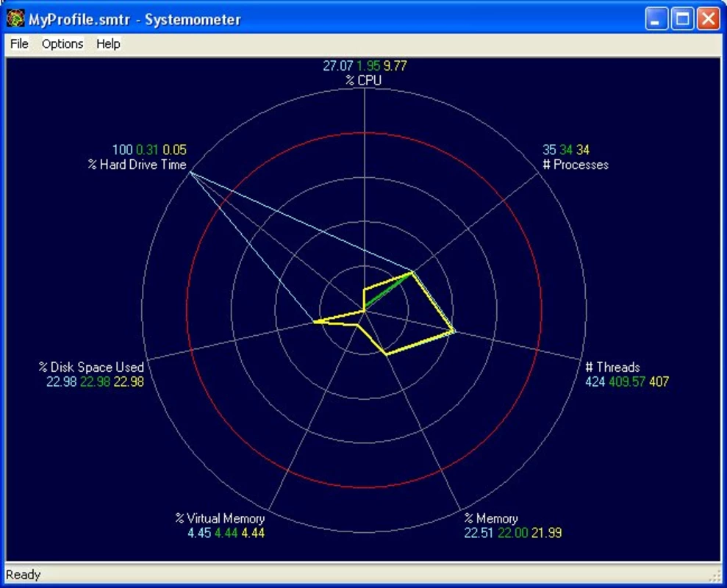This screenshot has width=727, height=588.
Task: Click the "MyProfile.smtr - Systemometer" window title
Action: pos(135,19)
